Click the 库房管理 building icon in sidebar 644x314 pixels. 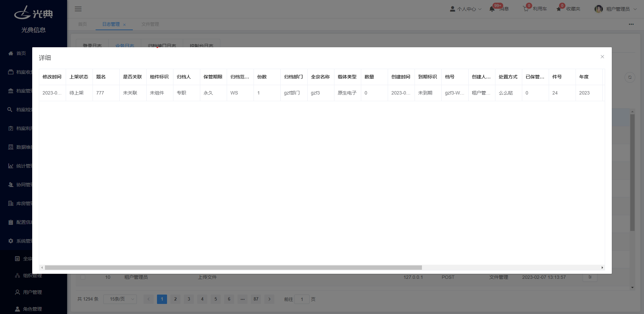point(11,203)
